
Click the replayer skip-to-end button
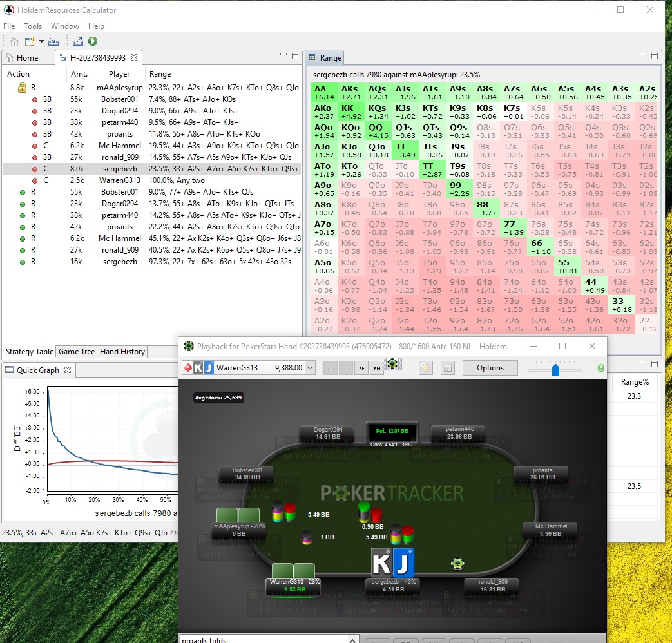377,368
